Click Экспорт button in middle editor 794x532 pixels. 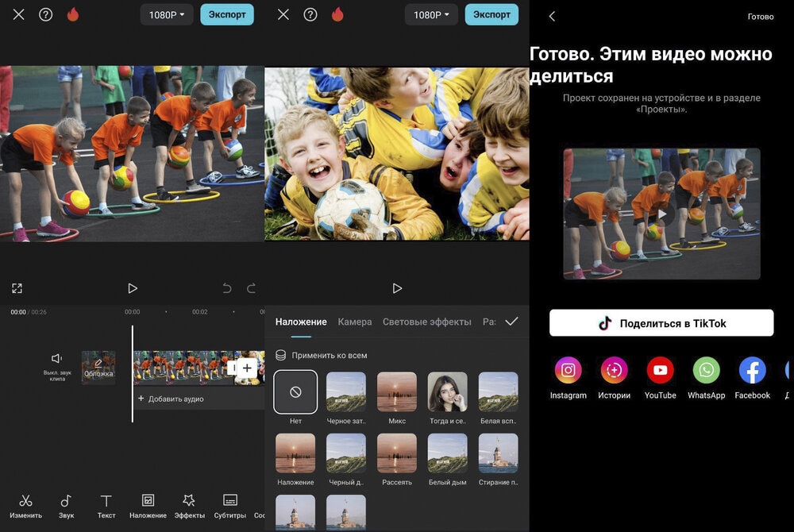click(x=491, y=14)
